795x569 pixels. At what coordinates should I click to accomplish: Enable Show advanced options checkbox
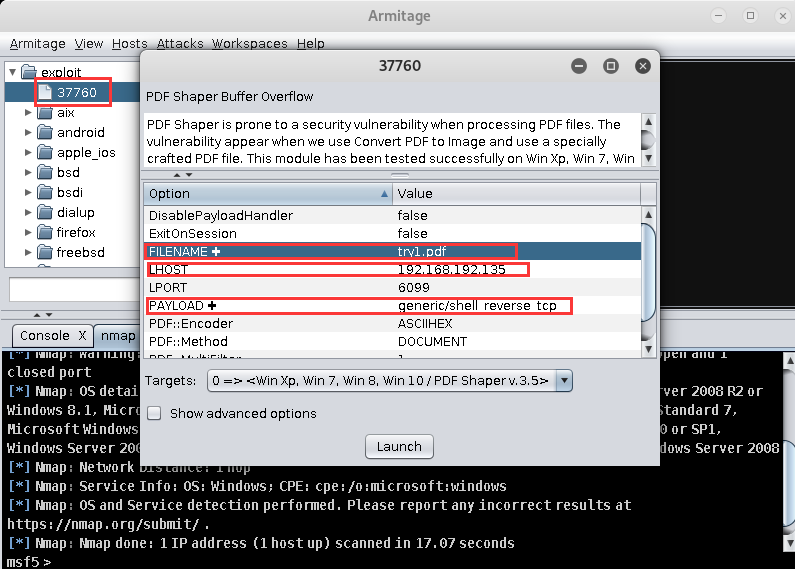154,413
